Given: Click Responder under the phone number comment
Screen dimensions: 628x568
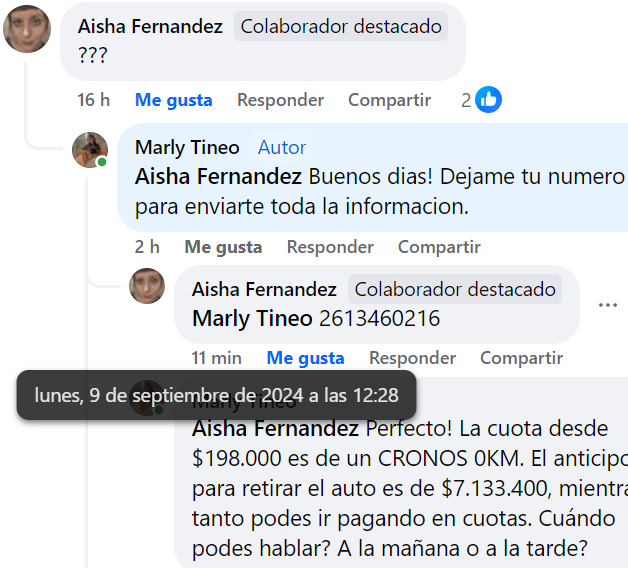Looking at the screenshot, I should pyautogui.click(x=412, y=358).
